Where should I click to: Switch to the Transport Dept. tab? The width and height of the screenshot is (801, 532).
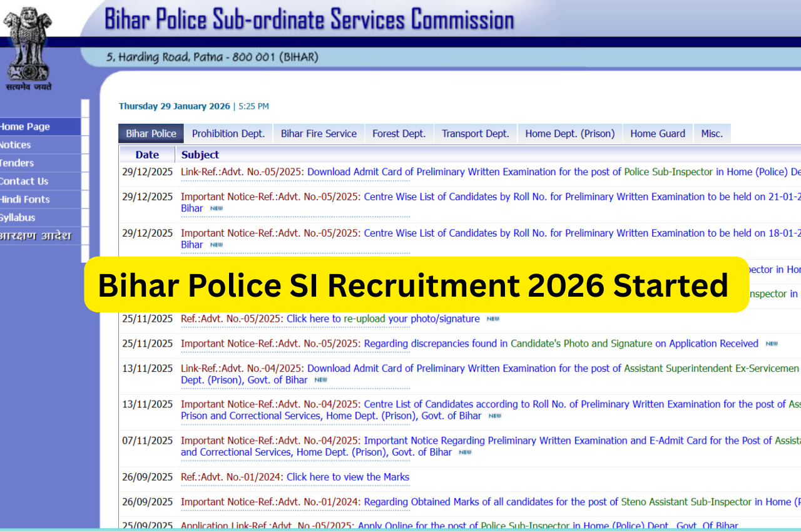click(x=475, y=133)
